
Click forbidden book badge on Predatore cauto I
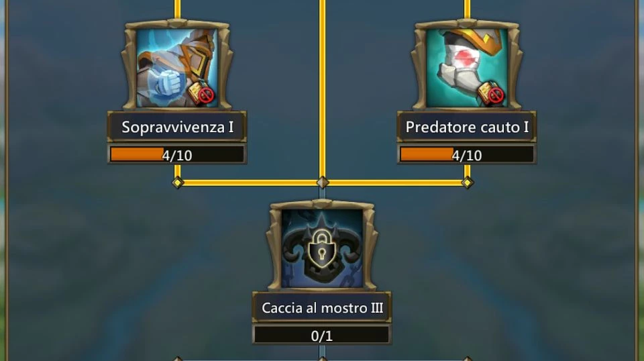[492, 94]
